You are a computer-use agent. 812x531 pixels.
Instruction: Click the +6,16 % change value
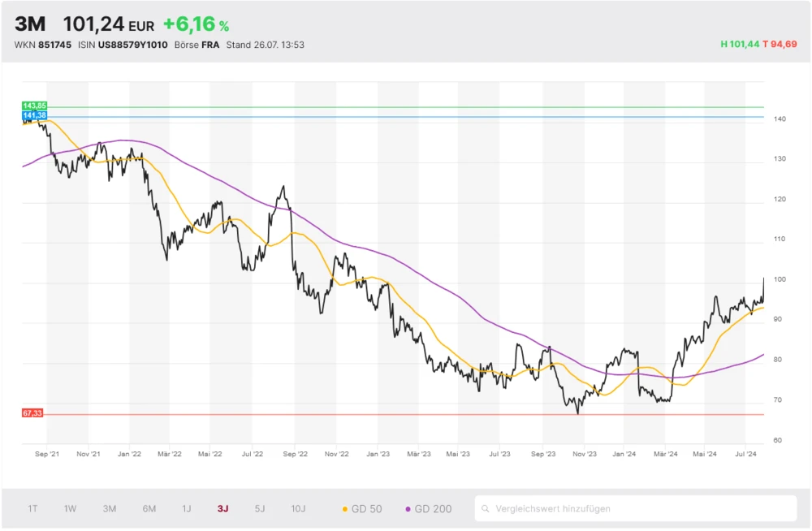[x=196, y=25]
